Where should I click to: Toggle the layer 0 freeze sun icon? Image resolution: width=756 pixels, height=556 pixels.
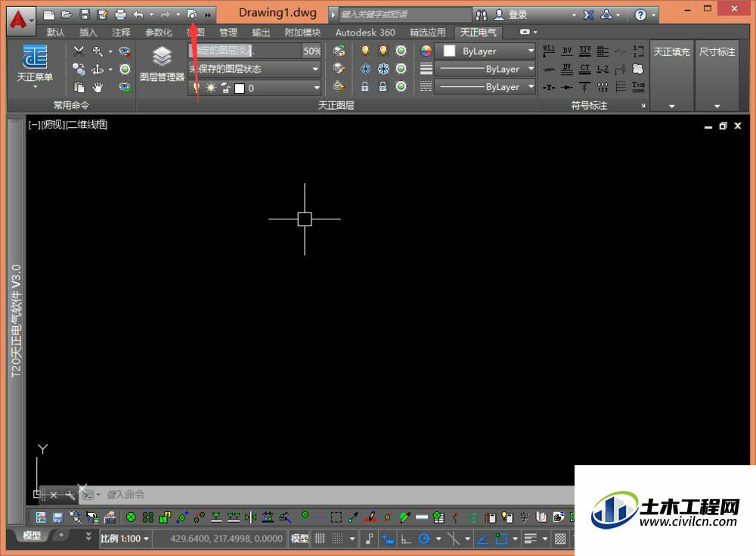pyautogui.click(x=211, y=88)
